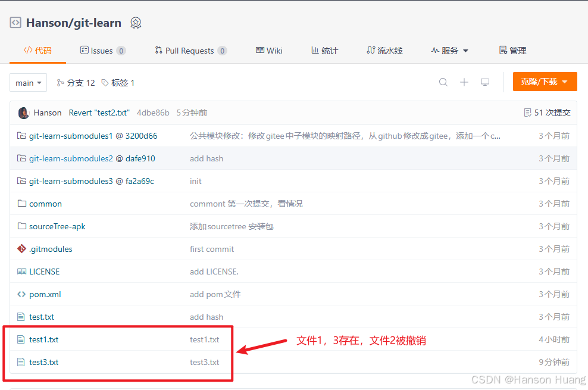Image resolution: width=588 pixels, height=390 pixels.
Task: Click the file icon beside test1.txt
Action: click(x=21, y=339)
